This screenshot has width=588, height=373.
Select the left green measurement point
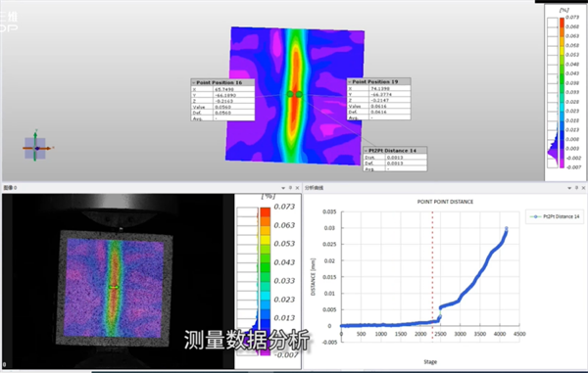(x=290, y=94)
